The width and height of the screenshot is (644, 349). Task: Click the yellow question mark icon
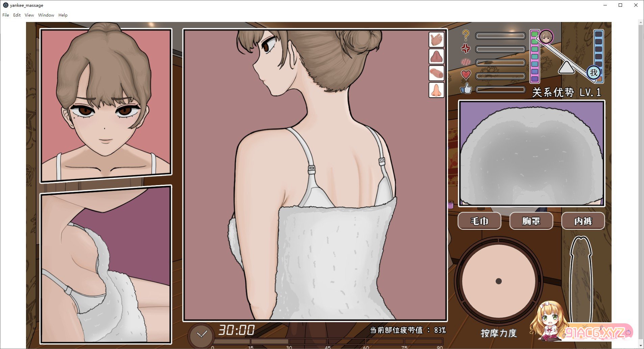click(x=466, y=35)
